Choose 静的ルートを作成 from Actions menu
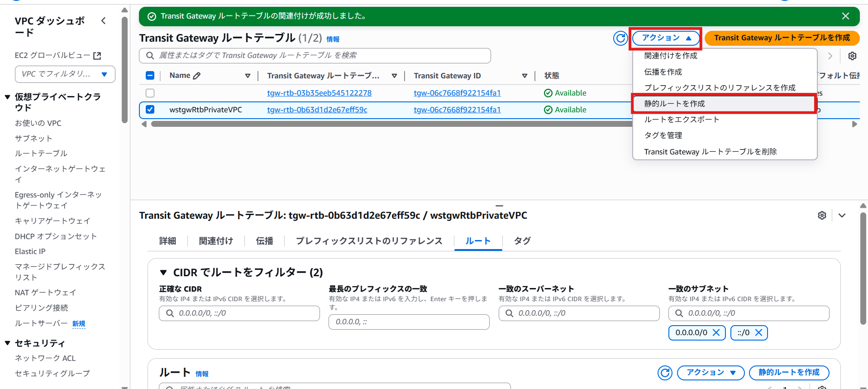 click(x=724, y=104)
